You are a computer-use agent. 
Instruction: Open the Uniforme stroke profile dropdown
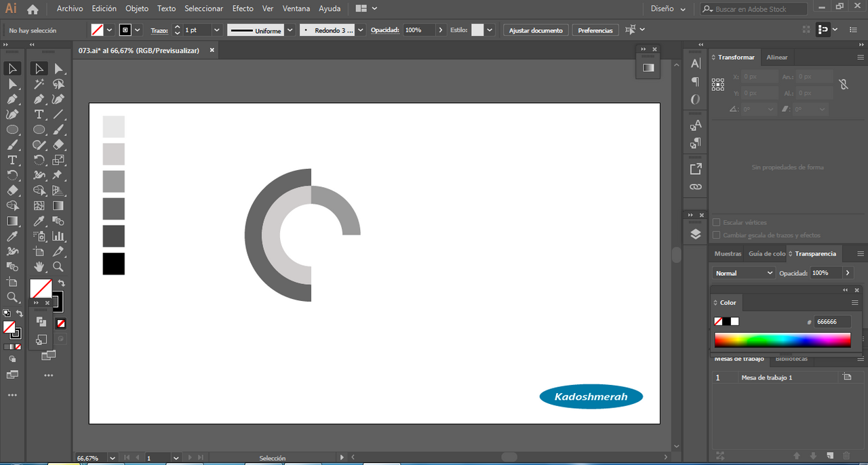click(290, 31)
